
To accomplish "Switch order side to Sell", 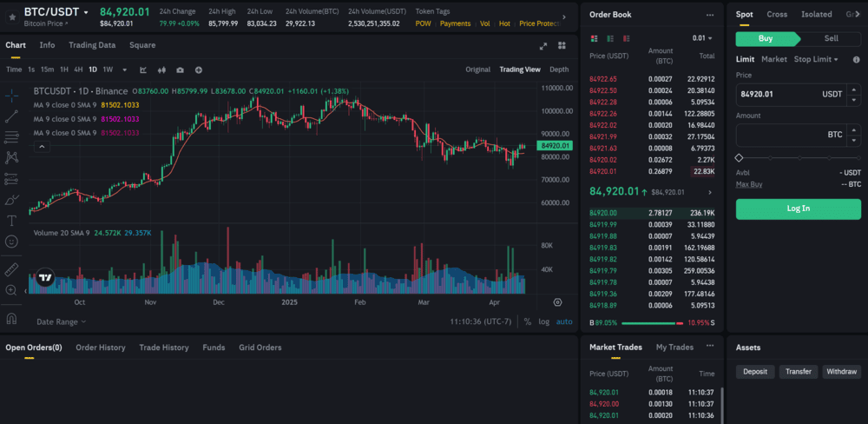I will (x=831, y=38).
